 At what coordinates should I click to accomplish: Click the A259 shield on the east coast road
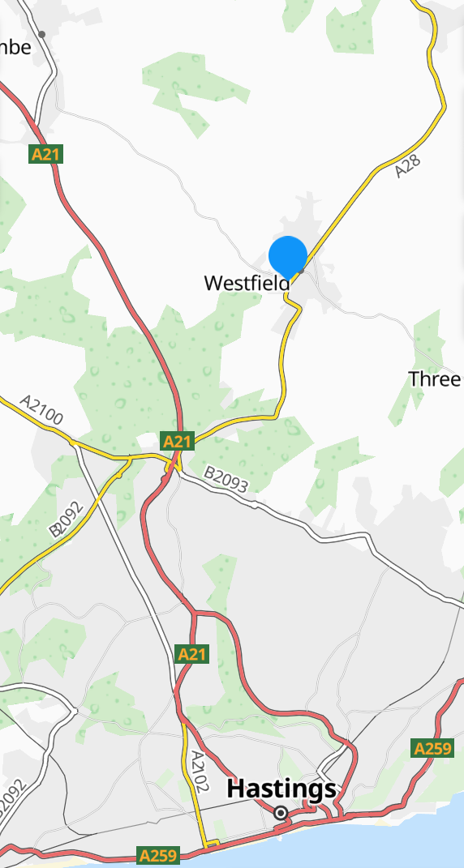tap(432, 748)
